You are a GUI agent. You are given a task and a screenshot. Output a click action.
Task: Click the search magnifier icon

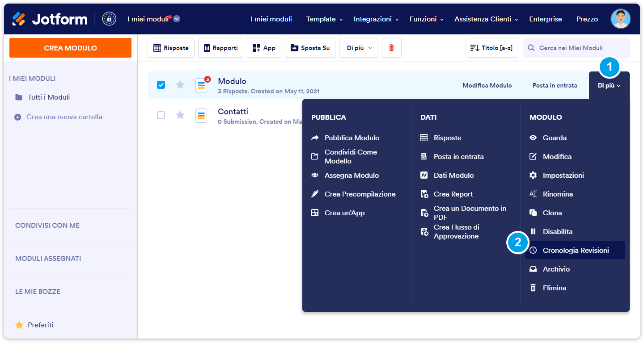[531, 48]
